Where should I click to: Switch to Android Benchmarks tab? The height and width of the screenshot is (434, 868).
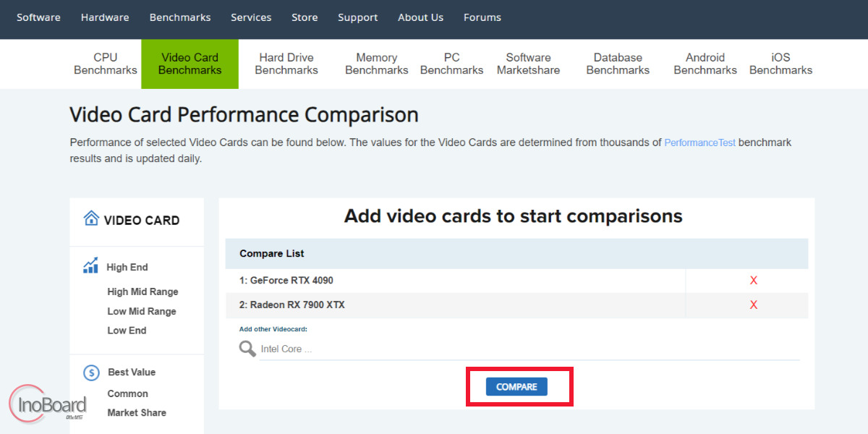click(705, 64)
